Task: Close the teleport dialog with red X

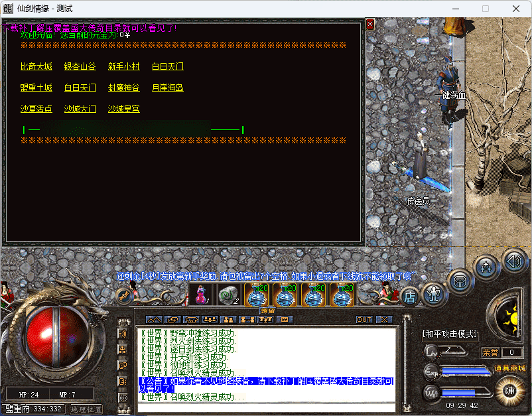Action: tap(370, 24)
